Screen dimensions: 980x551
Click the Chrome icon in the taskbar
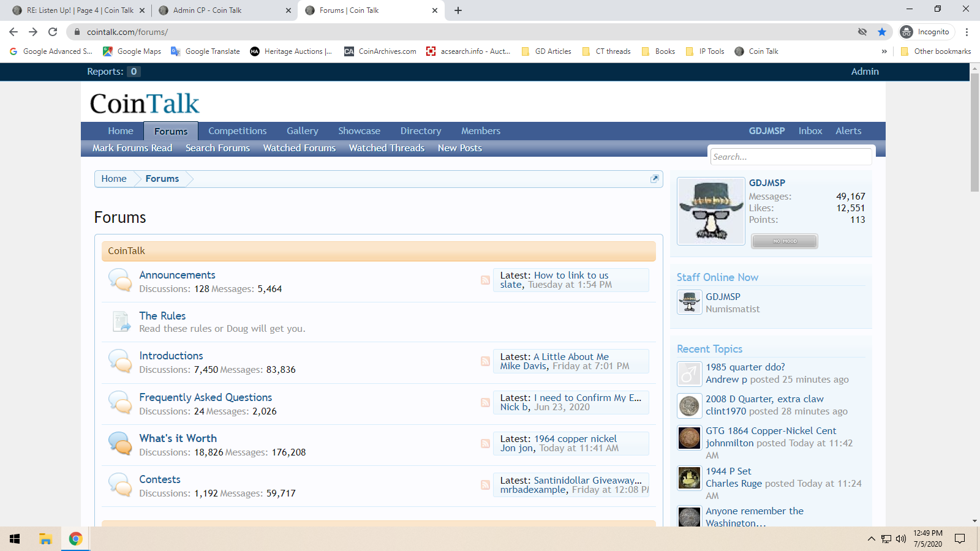click(75, 539)
